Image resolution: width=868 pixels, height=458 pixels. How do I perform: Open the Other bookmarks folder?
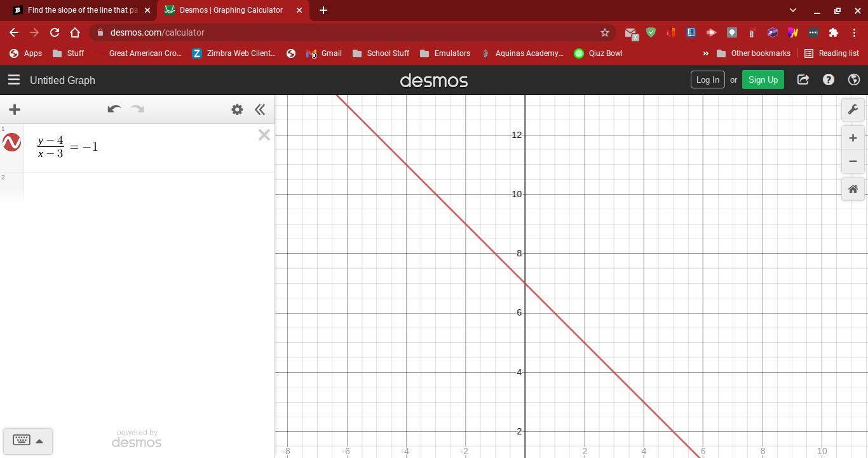pyautogui.click(x=753, y=53)
